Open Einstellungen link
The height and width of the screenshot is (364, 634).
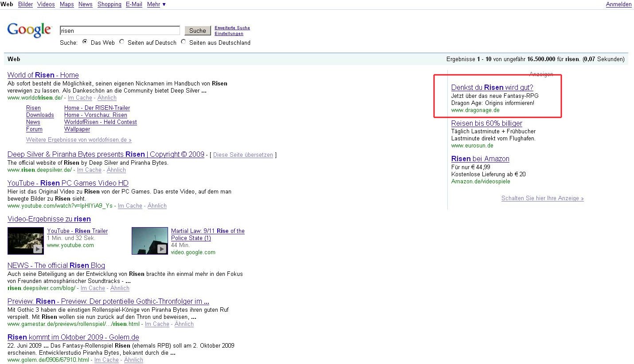(229, 34)
